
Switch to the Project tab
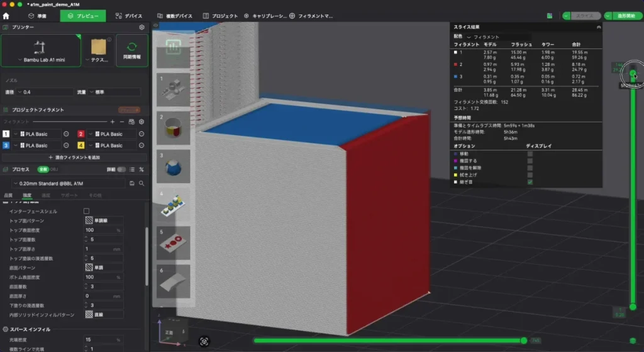pos(220,16)
